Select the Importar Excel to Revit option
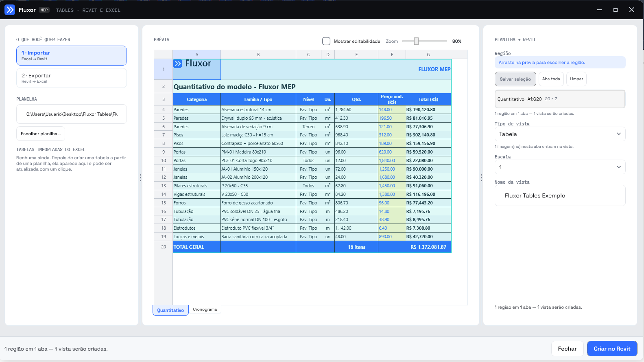The width and height of the screenshot is (644, 362). pyautogui.click(x=72, y=55)
